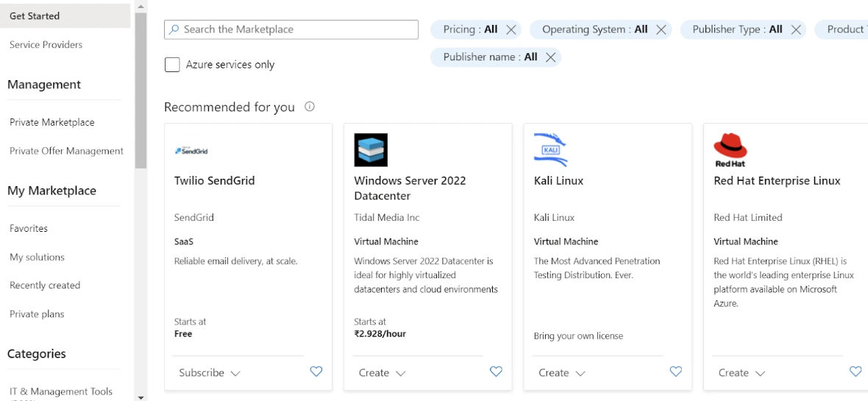Go to Favorites in My Marketplace
The image size is (868, 401).
[x=29, y=228]
